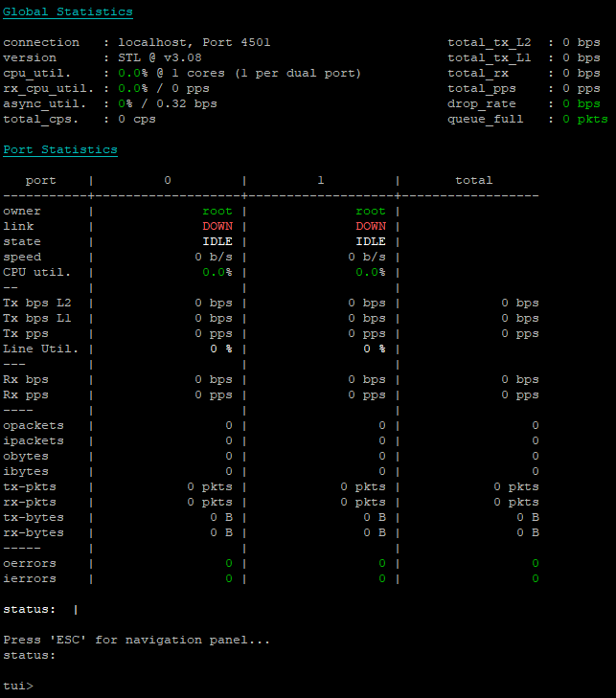
Task: Select the port 0 link DOWN value
Action: tap(217, 226)
